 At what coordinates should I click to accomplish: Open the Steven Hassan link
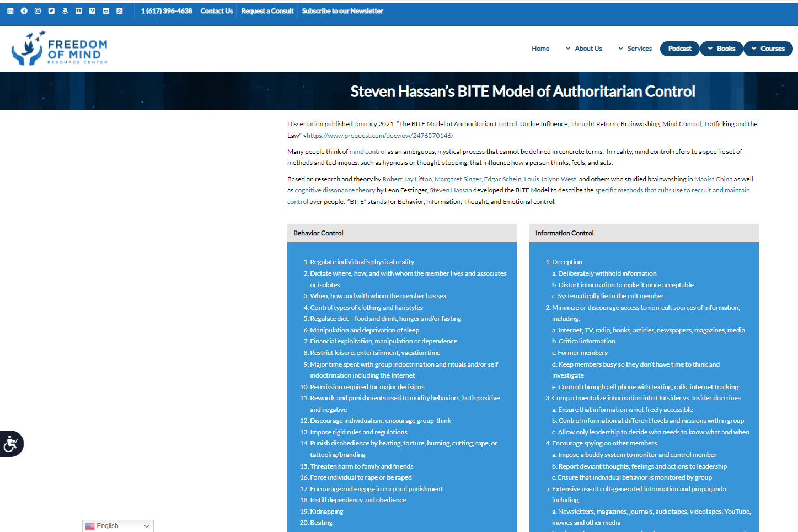coord(451,190)
